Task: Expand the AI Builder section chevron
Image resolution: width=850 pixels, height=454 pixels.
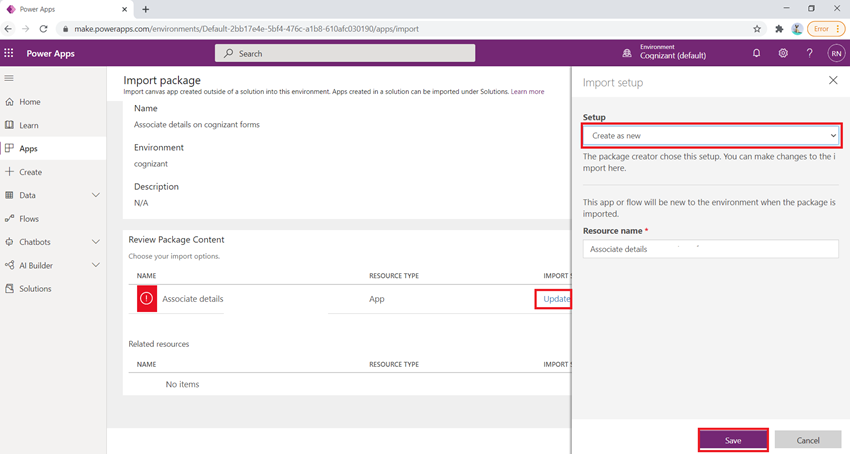Action: click(x=95, y=265)
